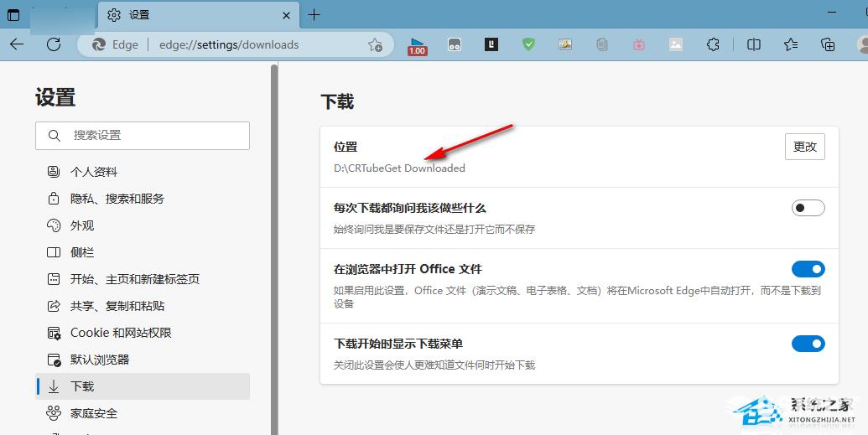Open 个人资料 settings section
Image resolution: width=868 pixels, height=435 pixels.
point(143,172)
